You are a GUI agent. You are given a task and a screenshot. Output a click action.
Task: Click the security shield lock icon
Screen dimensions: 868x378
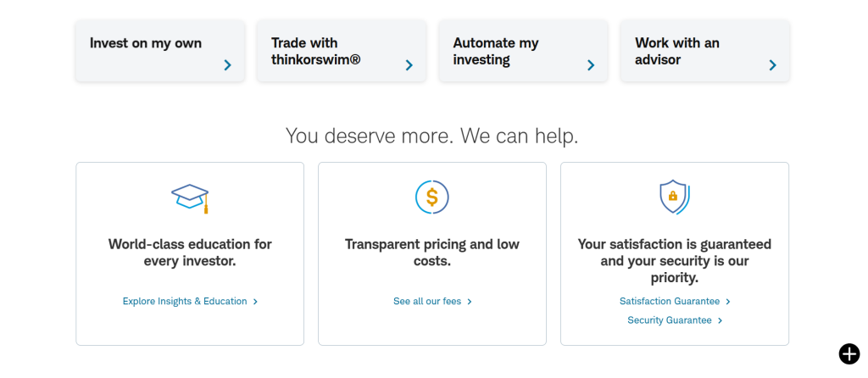click(674, 197)
